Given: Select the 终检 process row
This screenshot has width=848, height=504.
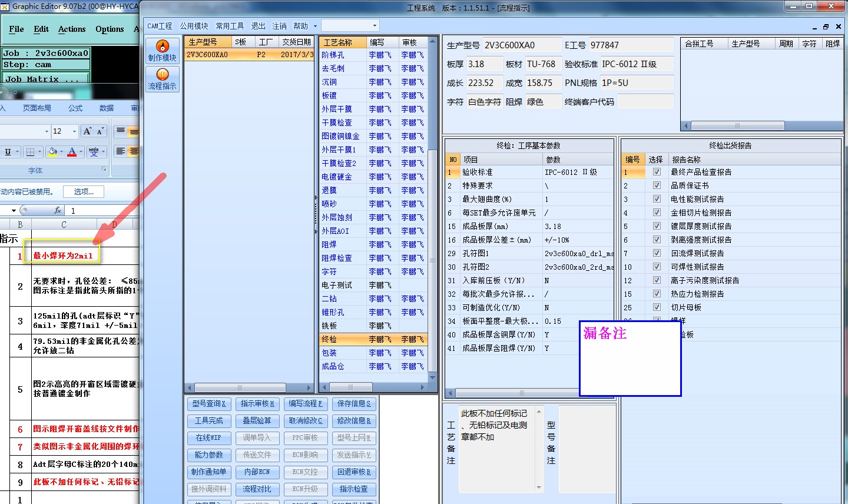Looking at the screenshot, I should point(373,339).
